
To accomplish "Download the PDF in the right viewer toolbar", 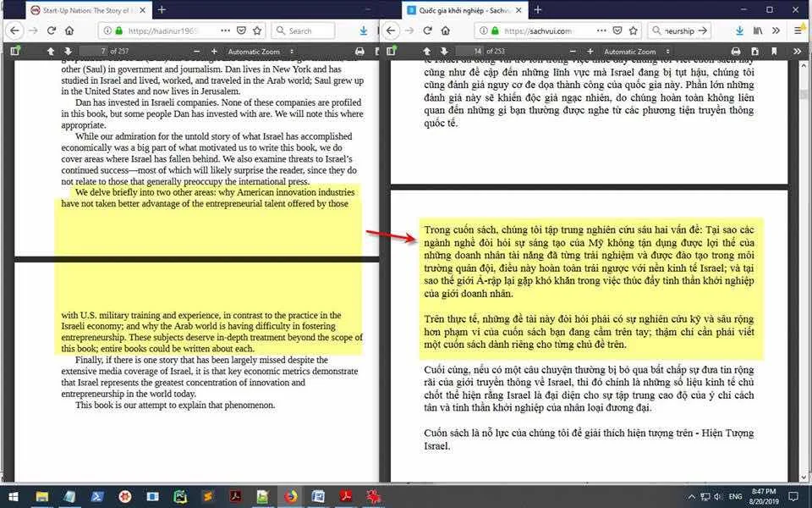I will point(754,52).
